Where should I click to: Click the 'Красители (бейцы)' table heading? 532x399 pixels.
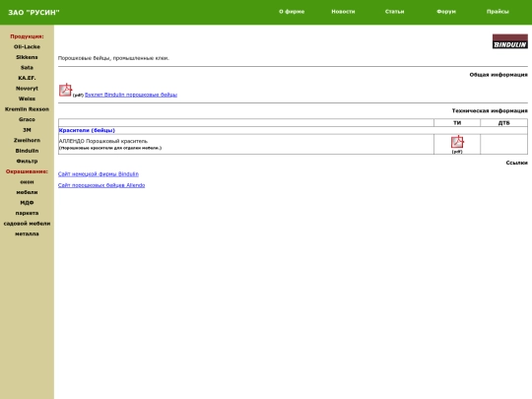87,130
